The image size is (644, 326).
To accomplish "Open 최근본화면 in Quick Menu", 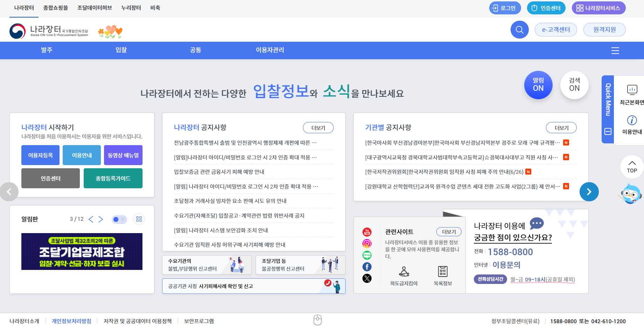I will click(632, 95).
